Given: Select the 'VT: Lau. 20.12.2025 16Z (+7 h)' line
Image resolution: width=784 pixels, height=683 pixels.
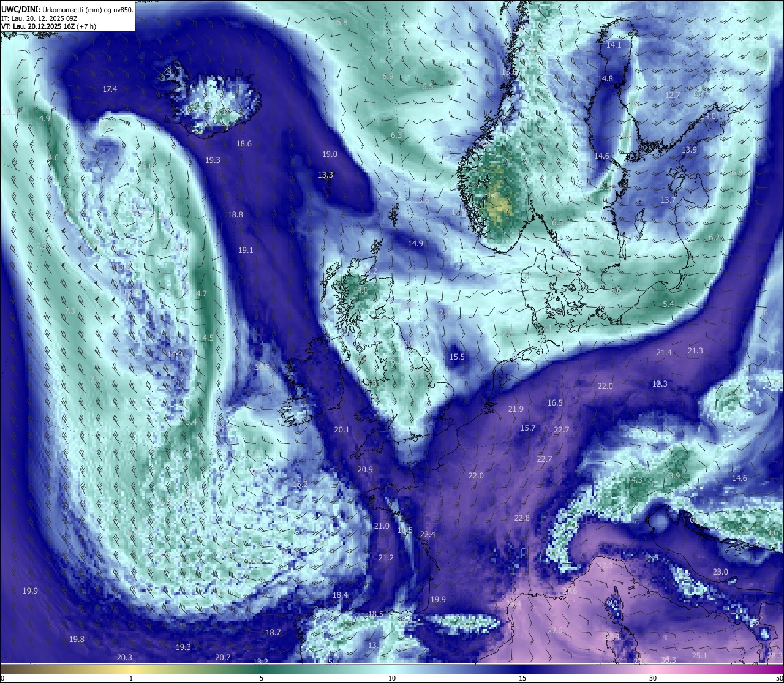Looking at the screenshot, I should coord(49,26).
